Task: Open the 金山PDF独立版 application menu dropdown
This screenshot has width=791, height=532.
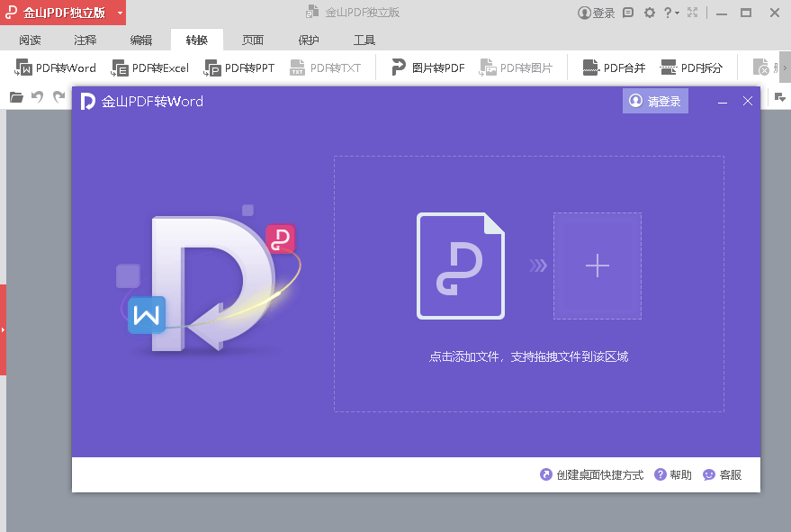Action: tap(120, 13)
